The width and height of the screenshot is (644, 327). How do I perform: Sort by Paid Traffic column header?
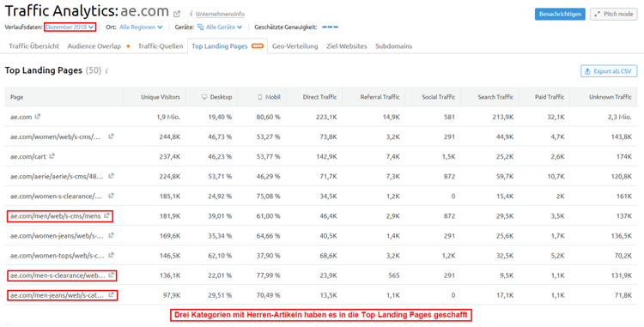pyautogui.click(x=550, y=97)
